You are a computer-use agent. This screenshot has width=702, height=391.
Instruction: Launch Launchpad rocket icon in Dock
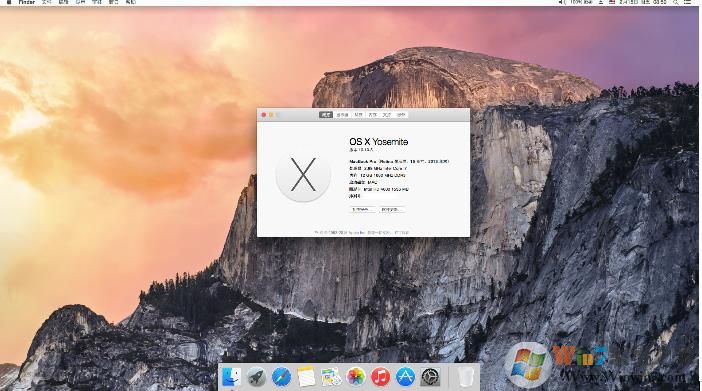[257, 377]
